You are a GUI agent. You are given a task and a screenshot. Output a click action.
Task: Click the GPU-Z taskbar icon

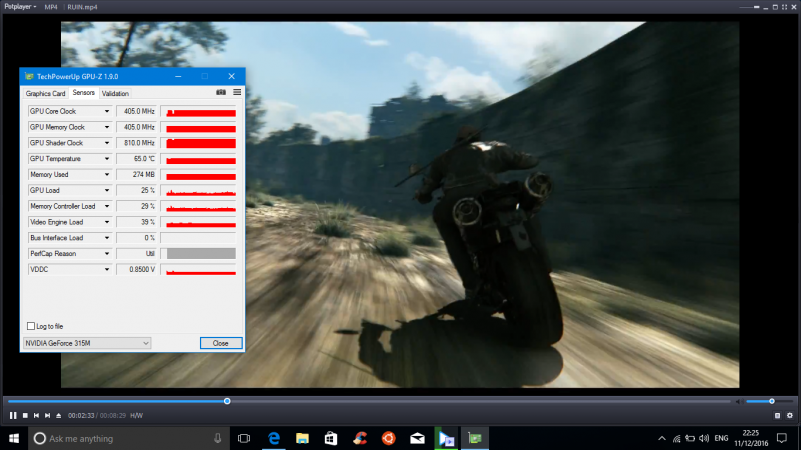coord(475,438)
